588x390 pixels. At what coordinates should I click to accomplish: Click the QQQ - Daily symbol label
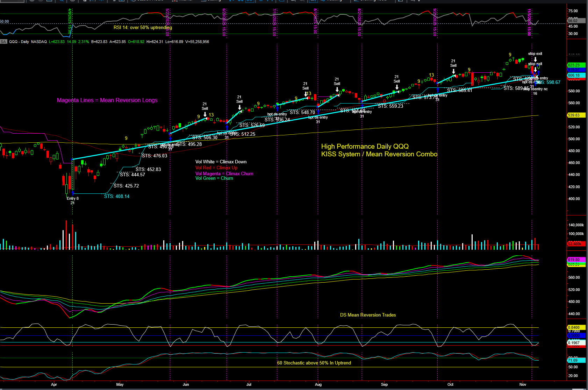19,42
